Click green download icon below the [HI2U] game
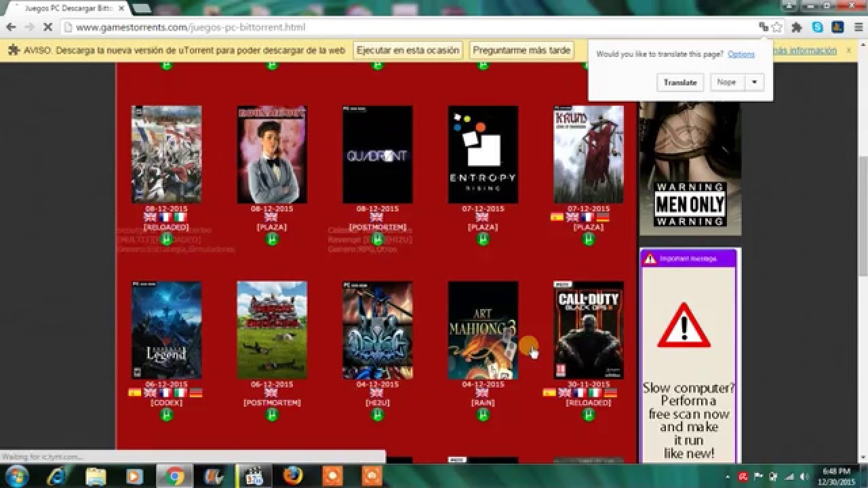 pos(377,414)
